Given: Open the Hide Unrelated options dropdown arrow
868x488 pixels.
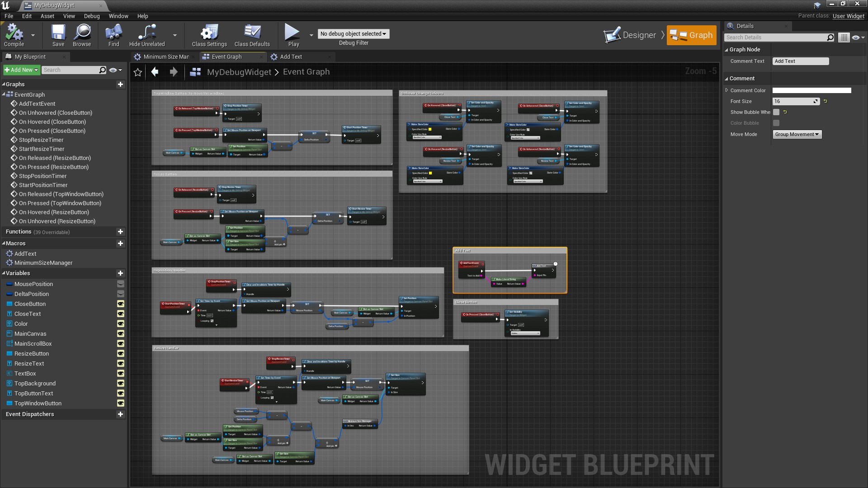Looking at the screenshot, I should [175, 35].
